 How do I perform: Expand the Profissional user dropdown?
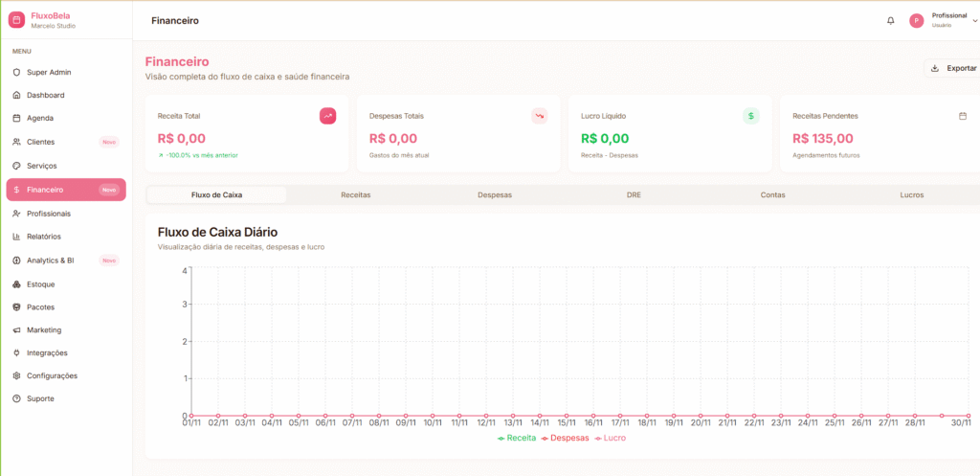point(974,20)
